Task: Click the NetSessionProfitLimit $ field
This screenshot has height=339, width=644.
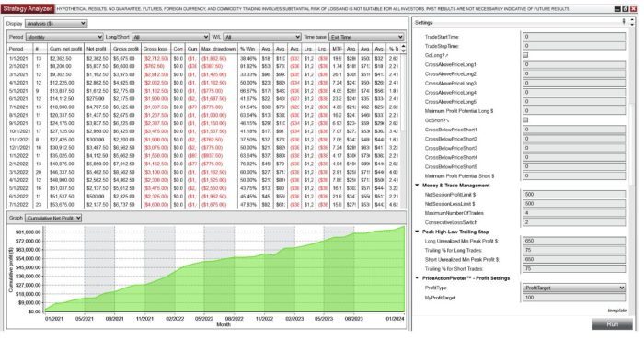Action: [x=574, y=194]
